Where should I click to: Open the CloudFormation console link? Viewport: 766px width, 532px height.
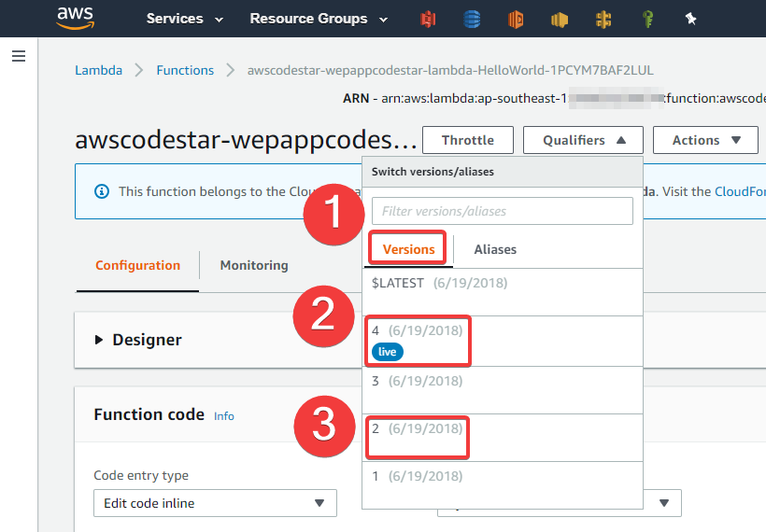point(740,191)
